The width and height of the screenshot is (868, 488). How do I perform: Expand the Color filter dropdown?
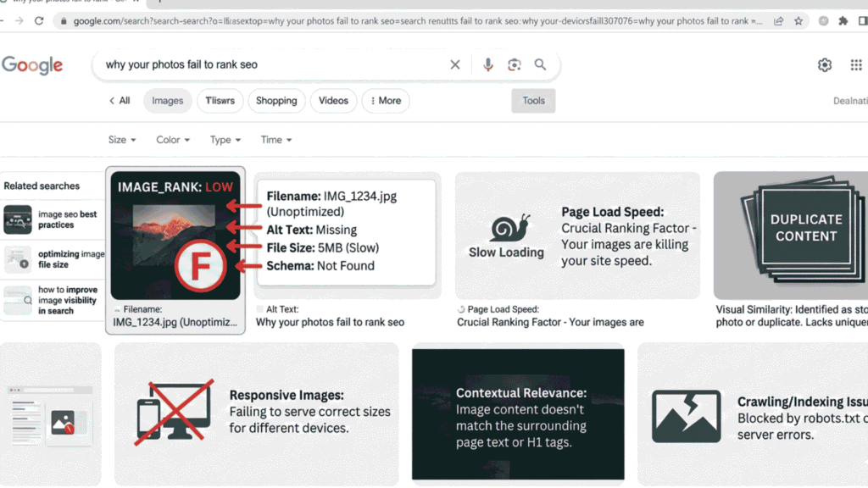point(173,140)
